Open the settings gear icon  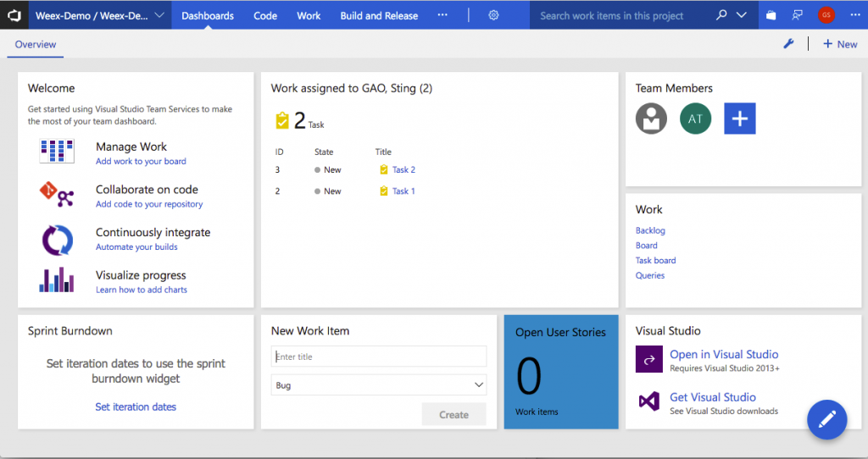[493, 15]
